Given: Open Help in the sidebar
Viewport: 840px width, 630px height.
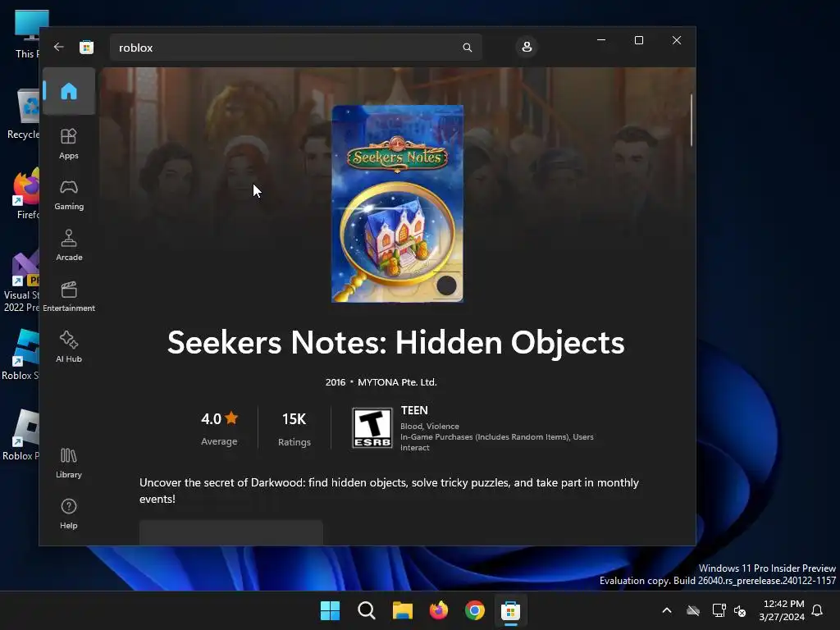Looking at the screenshot, I should [69, 514].
